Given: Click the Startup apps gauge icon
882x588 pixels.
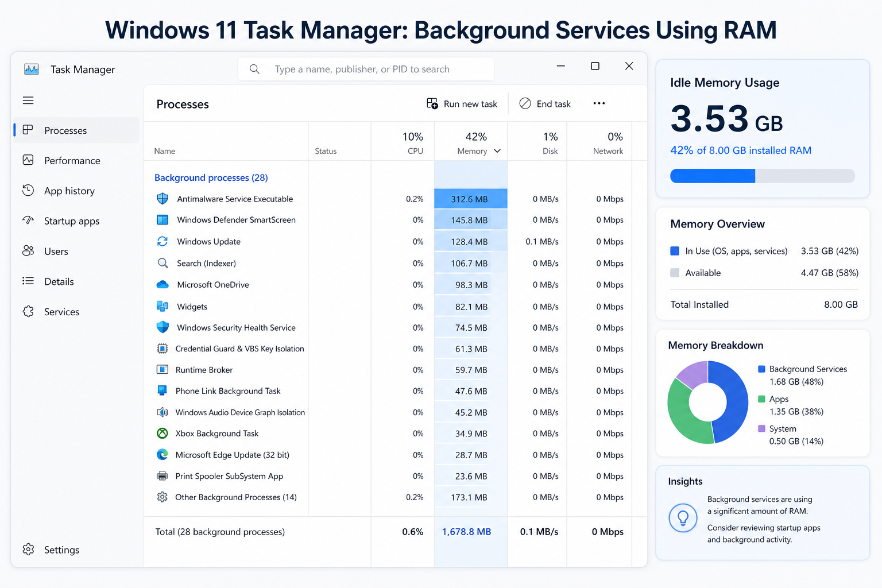Looking at the screenshot, I should coord(28,220).
